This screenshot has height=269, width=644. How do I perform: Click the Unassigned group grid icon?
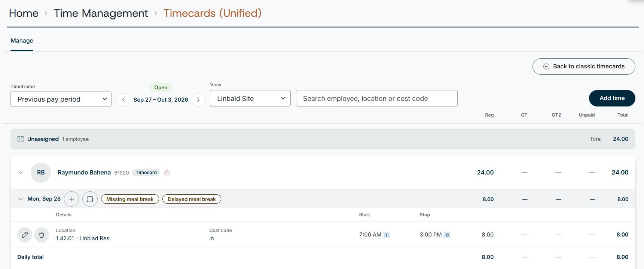[21, 139]
